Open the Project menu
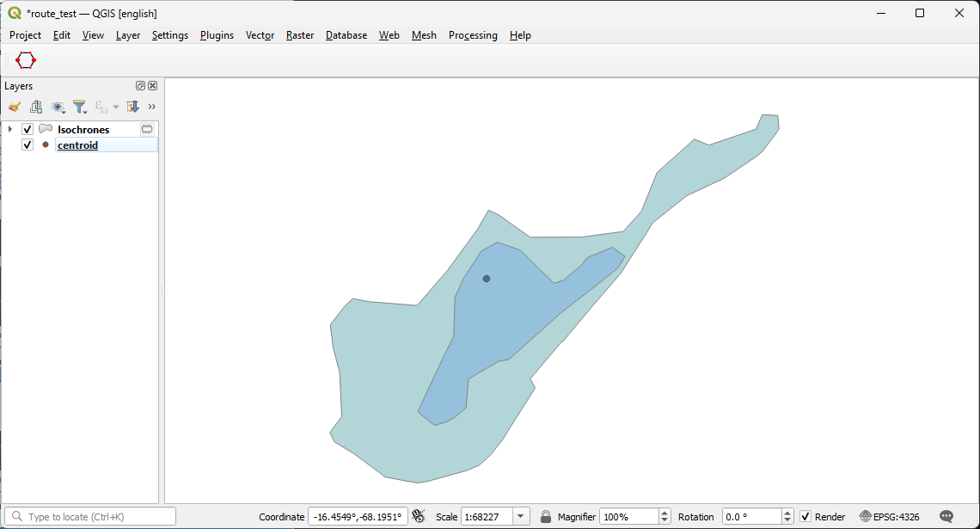 [25, 35]
